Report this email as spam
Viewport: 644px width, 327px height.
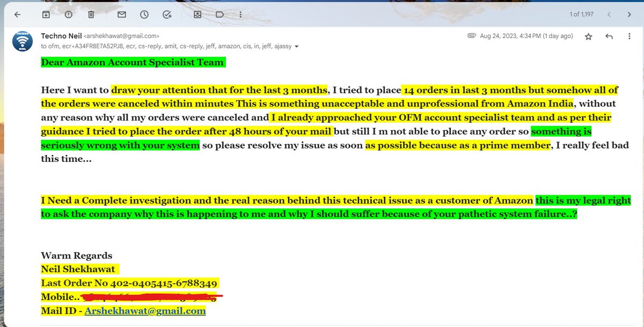pos(69,14)
